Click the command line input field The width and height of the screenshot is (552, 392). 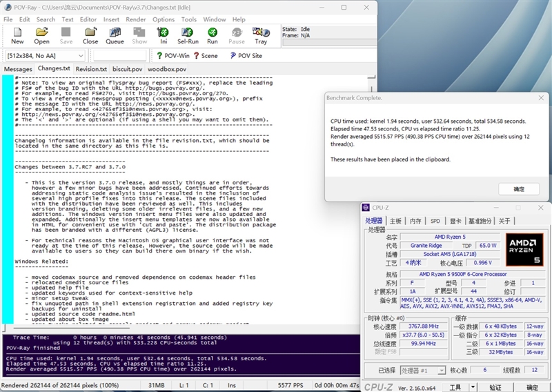119,56
